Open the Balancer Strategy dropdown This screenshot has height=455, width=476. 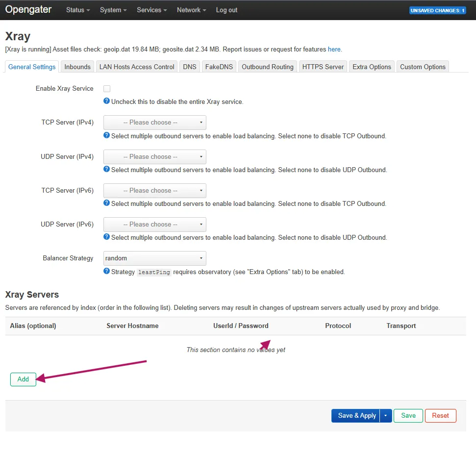click(155, 258)
